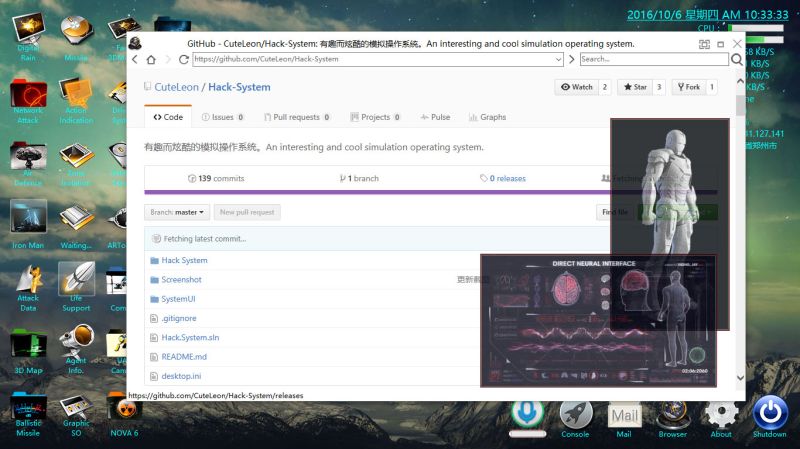Image resolution: width=800 pixels, height=449 pixels.
Task: Open the Life Support rocket icon
Action: (x=76, y=287)
